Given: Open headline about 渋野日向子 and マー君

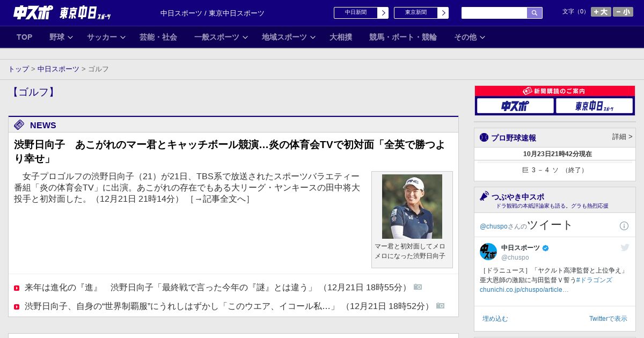Looking at the screenshot, I should (230, 152).
